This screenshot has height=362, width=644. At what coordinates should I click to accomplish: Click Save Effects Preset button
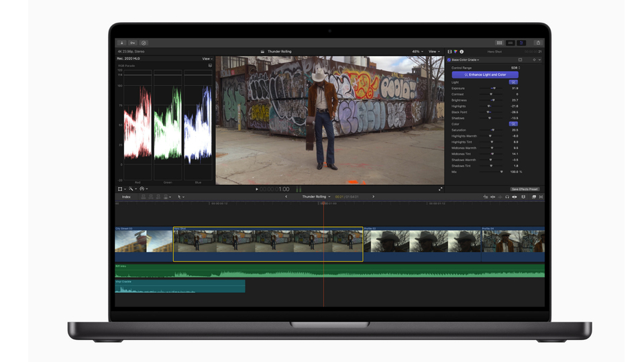pos(525,189)
